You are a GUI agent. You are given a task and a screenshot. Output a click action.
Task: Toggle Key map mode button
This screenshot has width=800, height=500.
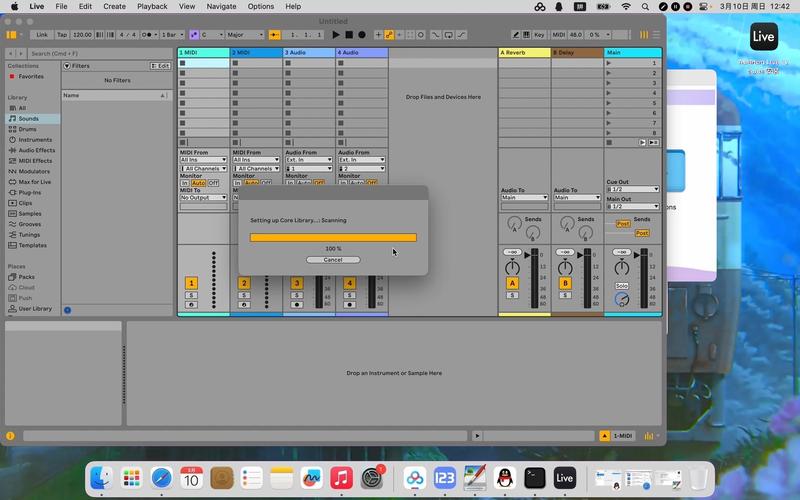[539, 35]
